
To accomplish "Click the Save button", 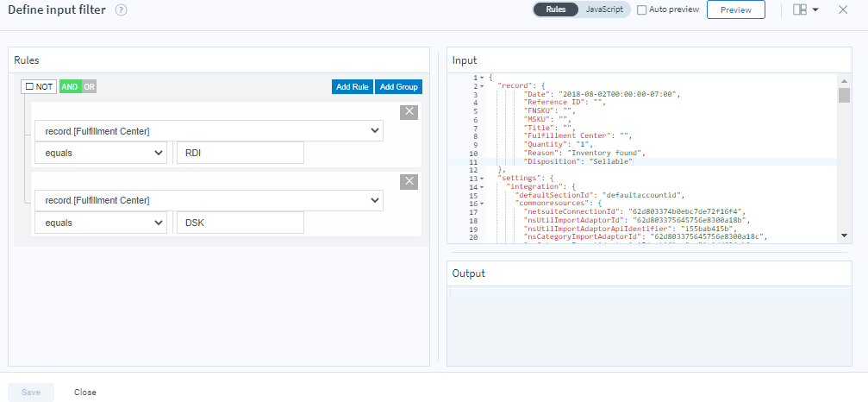I will (31, 392).
